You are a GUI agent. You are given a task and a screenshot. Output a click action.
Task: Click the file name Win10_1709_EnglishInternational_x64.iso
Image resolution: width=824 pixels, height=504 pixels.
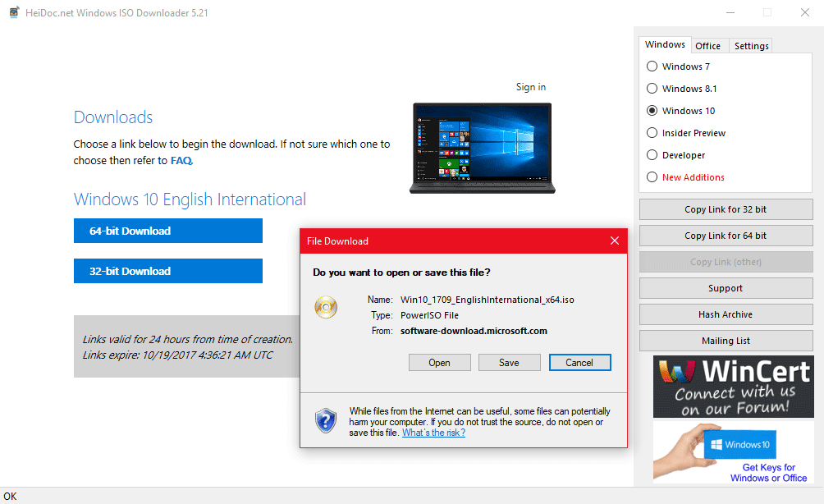(x=488, y=300)
